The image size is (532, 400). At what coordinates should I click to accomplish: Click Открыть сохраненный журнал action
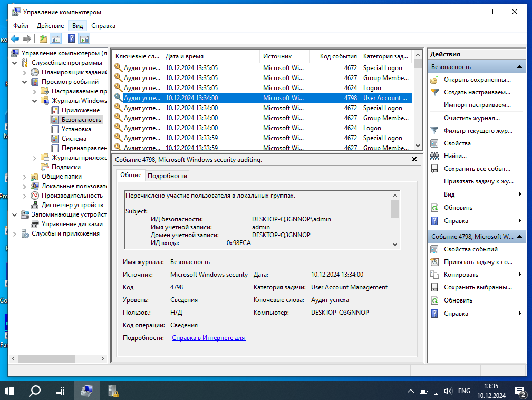(477, 80)
